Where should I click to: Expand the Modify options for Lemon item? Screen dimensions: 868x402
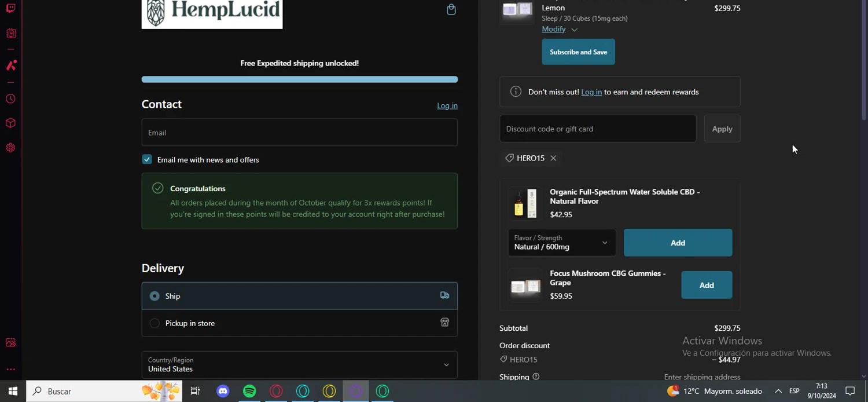pos(560,29)
